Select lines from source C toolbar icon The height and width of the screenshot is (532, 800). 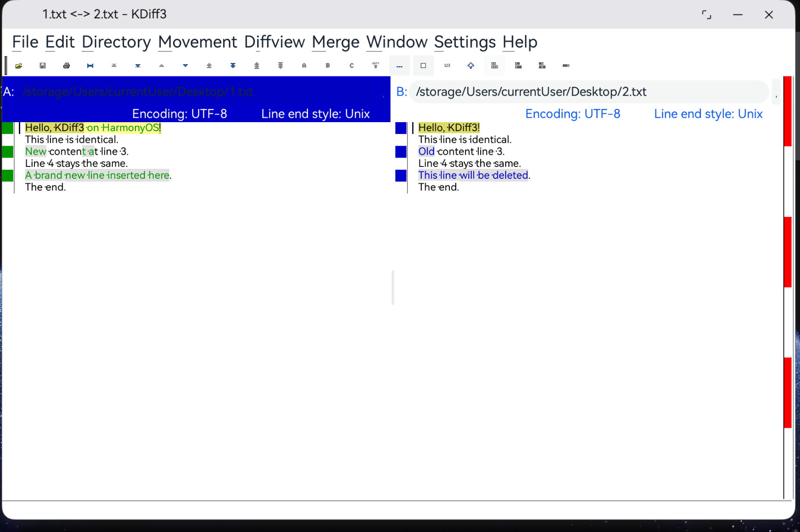pyautogui.click(x=352, y=66)
